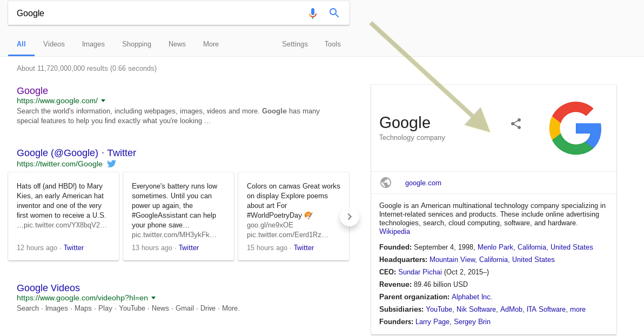Open the Sundar Pichai CEO link
644x336 pixels.
[x=420, y=272]
